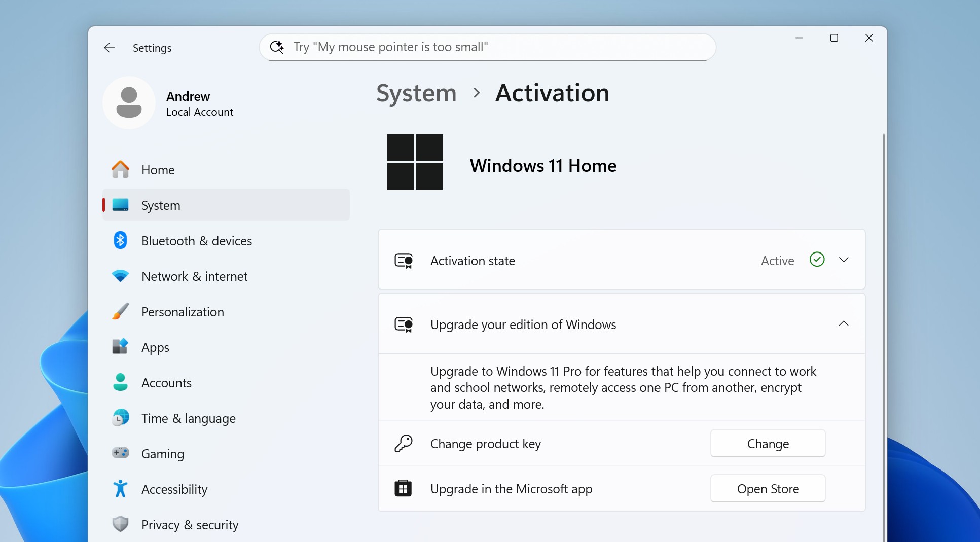Screen dimensions: 980x542
Task: Click the Andrew account avatar
Action: pyautogui.click(x=129, y=102)
